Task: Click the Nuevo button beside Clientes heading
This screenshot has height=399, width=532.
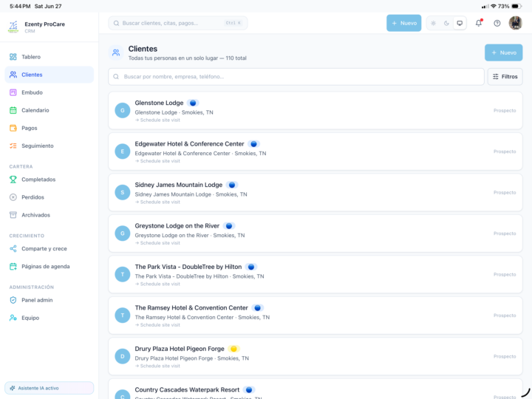Action: pyautogui.click(x=503, y=52)
